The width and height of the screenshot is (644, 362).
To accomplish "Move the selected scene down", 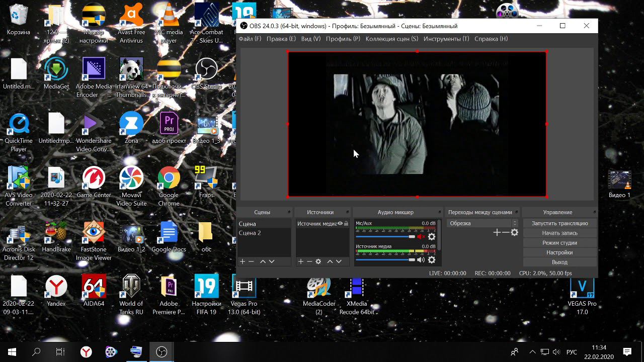I will click(x=272, y=261).
